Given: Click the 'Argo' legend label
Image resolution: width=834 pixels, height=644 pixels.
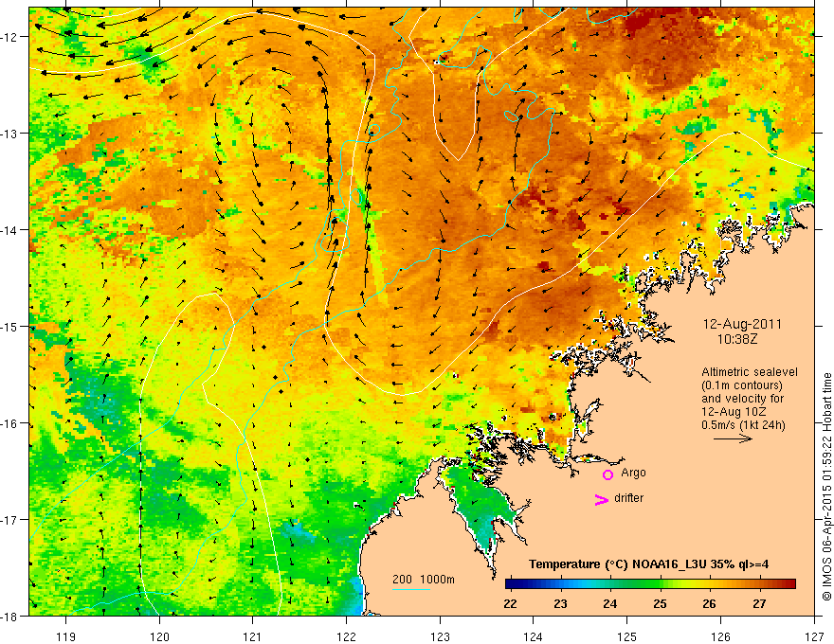Looking at the screenshot, I should coord(633,473).
